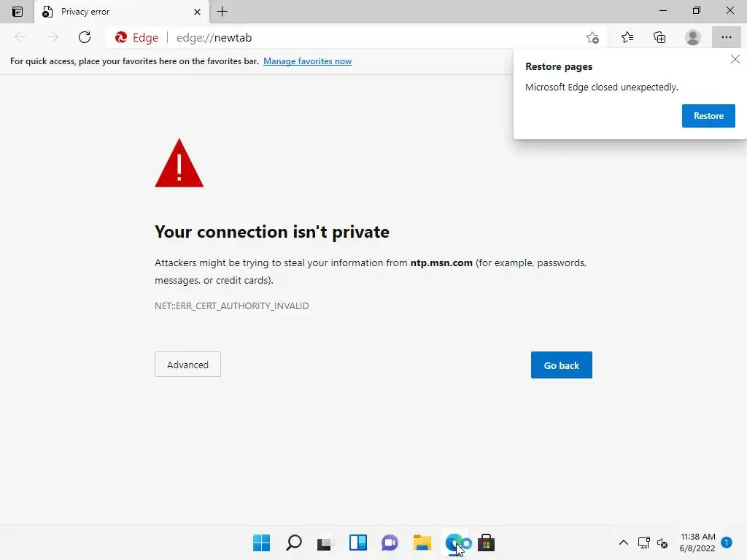The width and height of the screenshot is (747, 560).
Task: Close the Privacy error tab
Action: point(197,12)
